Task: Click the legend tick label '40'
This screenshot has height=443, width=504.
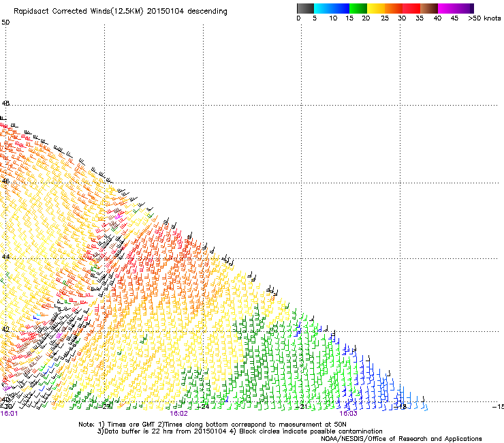Action: pos(437,18)
